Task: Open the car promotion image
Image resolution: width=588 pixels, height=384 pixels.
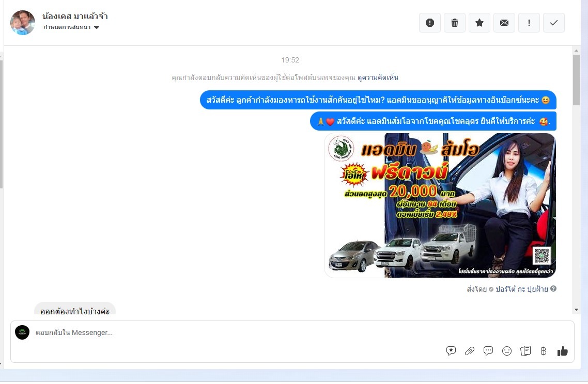Action: [x=440, y=205]
